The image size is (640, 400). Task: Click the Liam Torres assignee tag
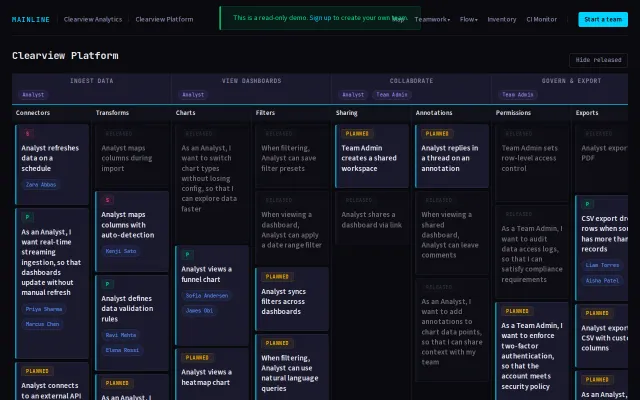coord(602,265)
